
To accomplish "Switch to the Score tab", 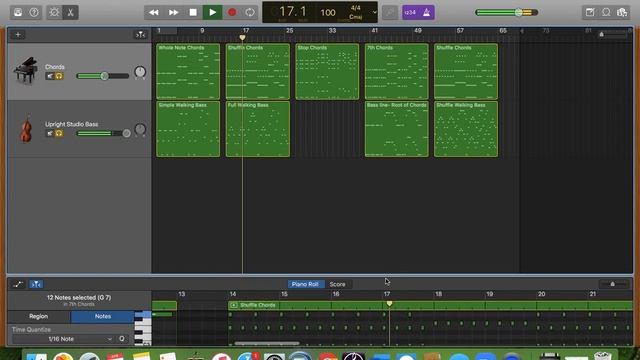I will coord(338,284).
